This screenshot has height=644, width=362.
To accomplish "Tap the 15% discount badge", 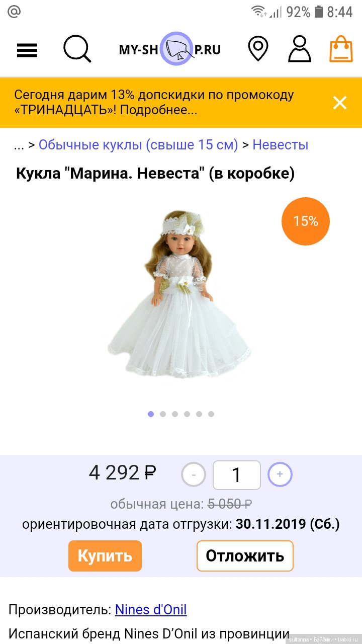I will (306, 221).
